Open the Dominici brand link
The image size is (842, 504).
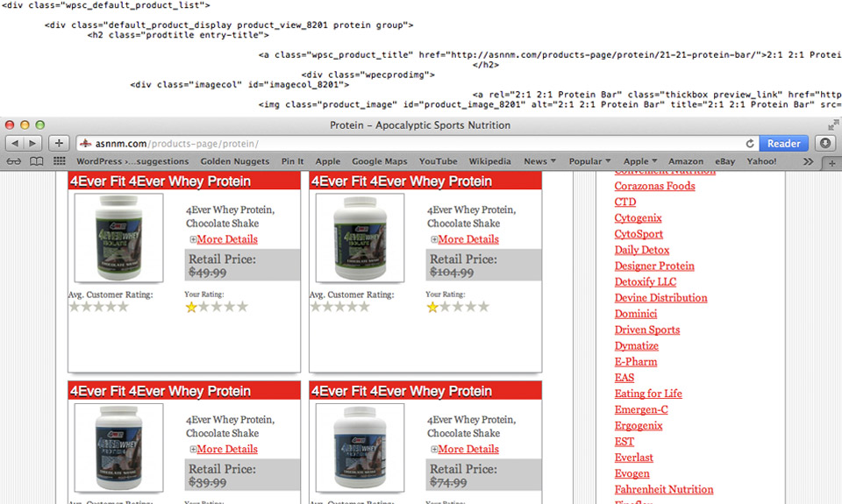[635, 314]
